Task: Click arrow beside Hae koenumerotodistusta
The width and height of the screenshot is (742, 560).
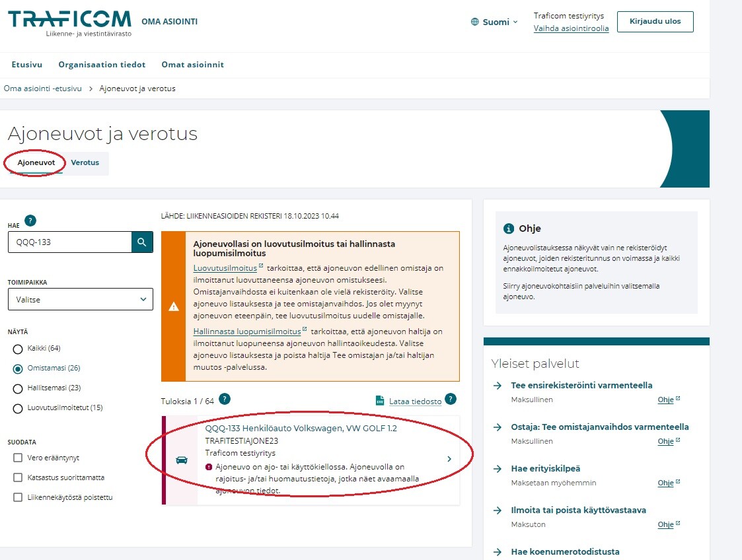Action: pyautogui.click(x=498, y=552)
